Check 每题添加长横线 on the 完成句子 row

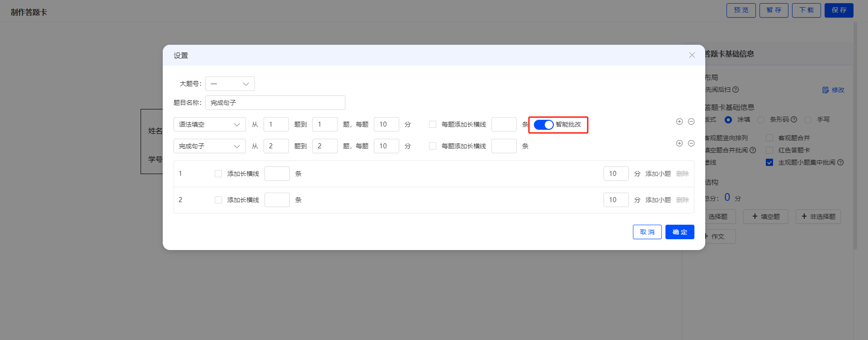point(433,146)
